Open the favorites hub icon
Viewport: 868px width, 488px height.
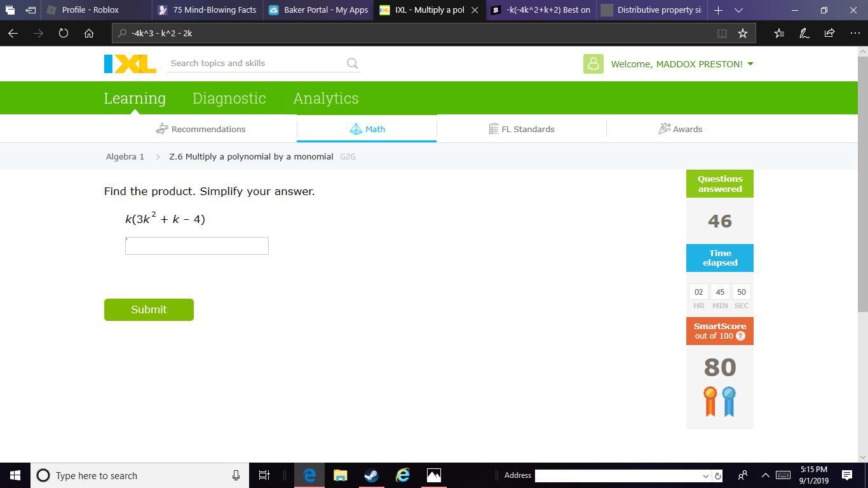pyautogui.click(x=779, y=33)
